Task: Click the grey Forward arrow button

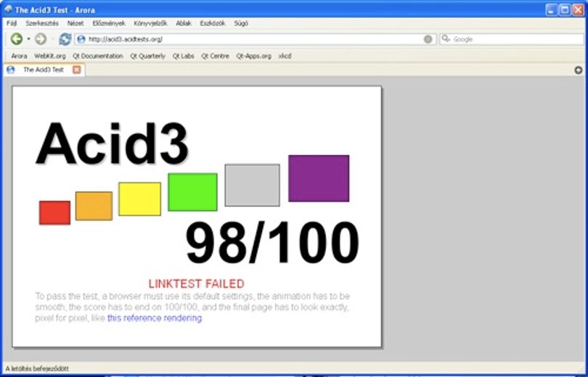Action: coord(41,39)
